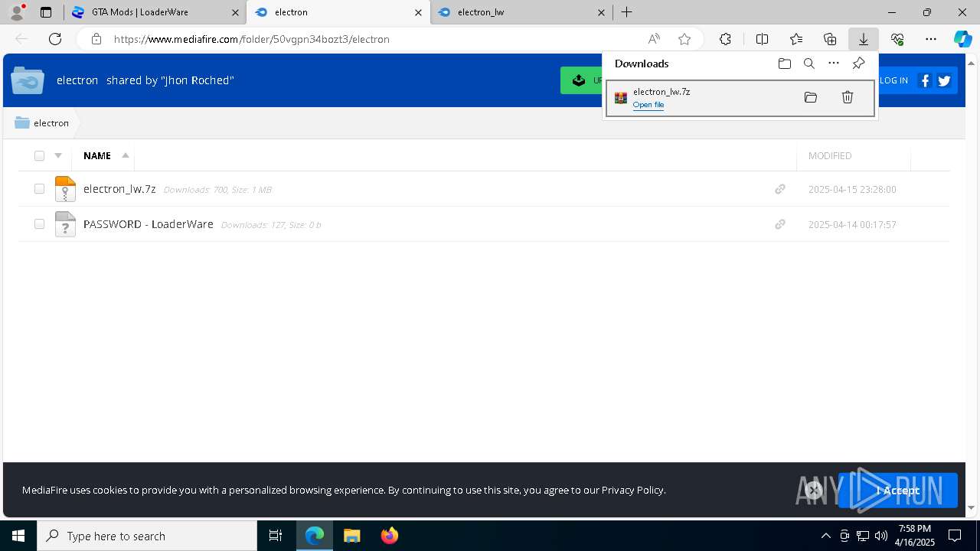This screenshot has height=551, width=980.
Task: Open the Extensions puzzle icon
Action: coord(725,39)
